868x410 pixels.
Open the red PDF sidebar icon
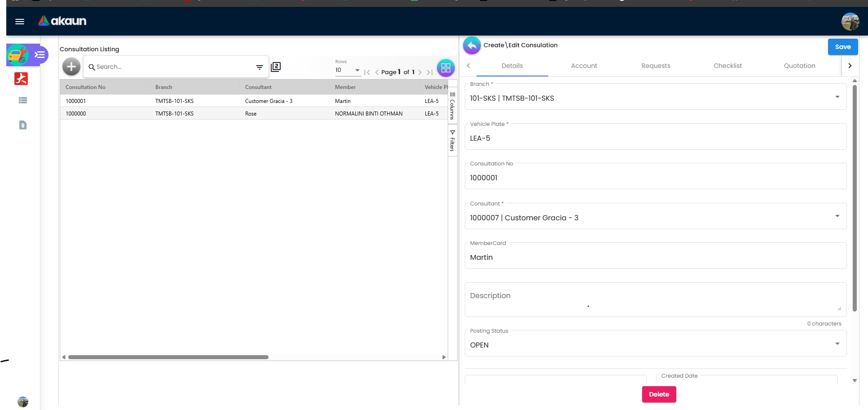click(21, 79)
